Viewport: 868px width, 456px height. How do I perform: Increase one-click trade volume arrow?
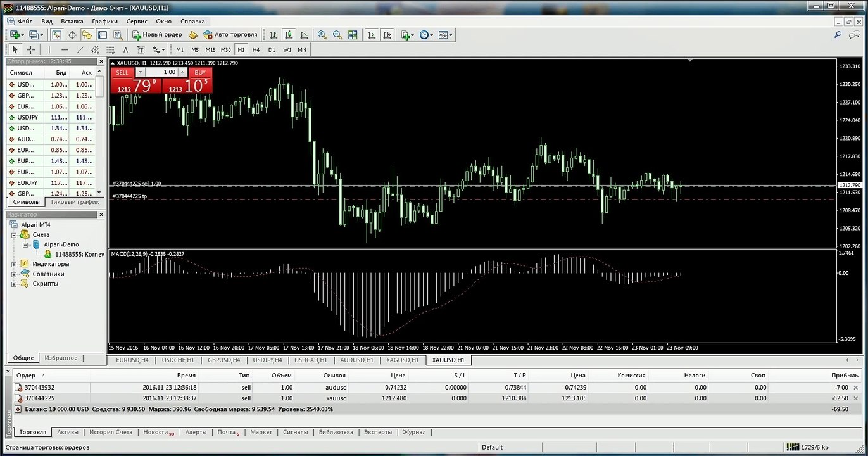(x=183, y=72)
